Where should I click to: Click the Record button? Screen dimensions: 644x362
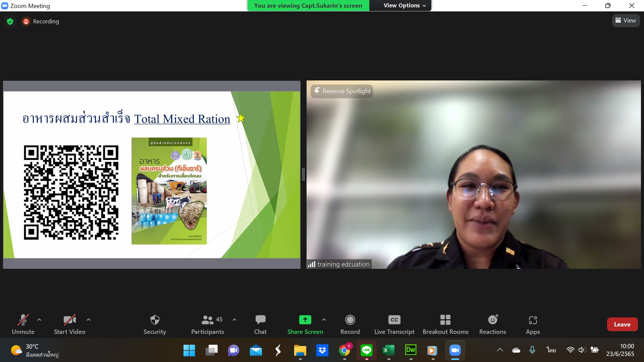[x=350, y=324]
